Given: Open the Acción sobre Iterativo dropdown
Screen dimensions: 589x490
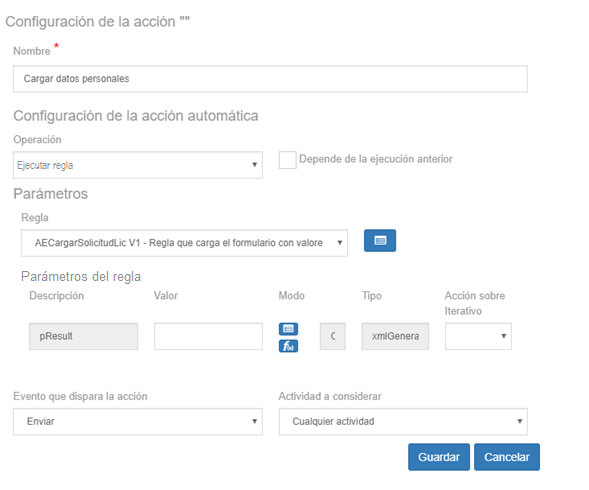Looking at the screenshot, I should tap(478, 336).
